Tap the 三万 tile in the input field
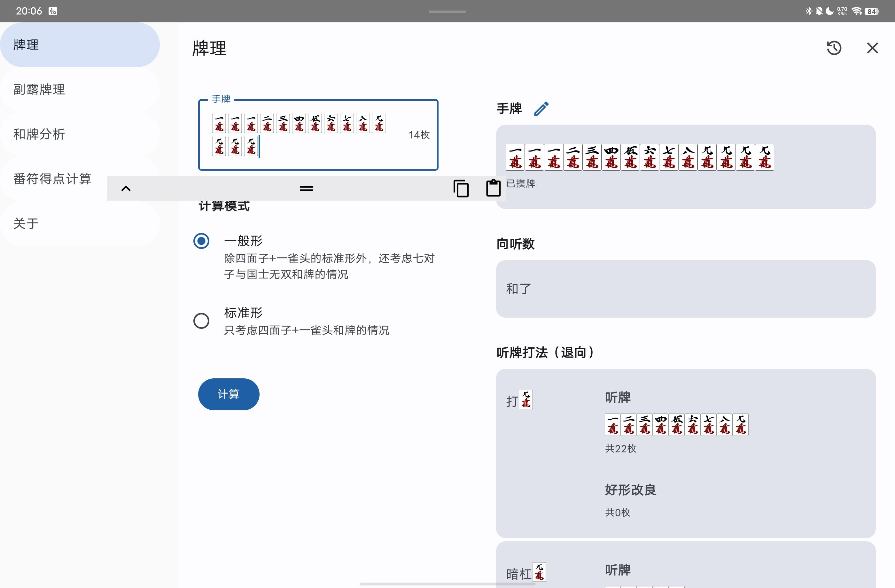This screenshot has height=588, width=895. pyautogui.click(x=283, y=123)
